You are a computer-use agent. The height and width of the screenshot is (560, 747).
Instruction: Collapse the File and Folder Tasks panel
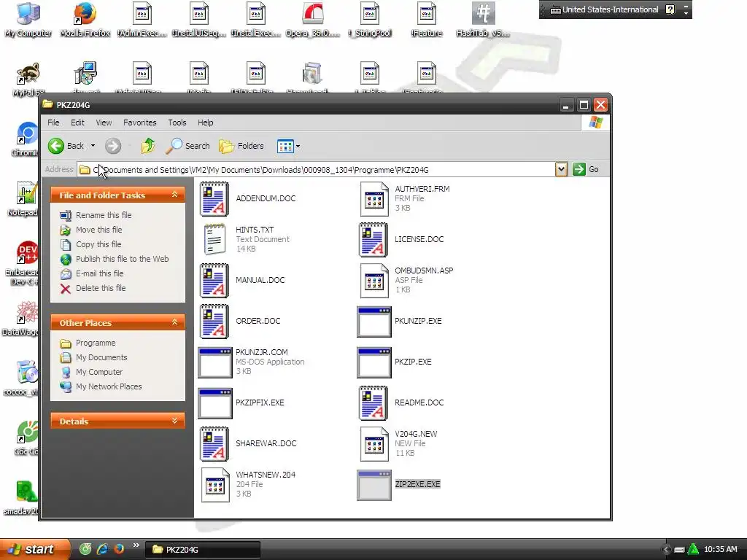[x=175, y=195]
